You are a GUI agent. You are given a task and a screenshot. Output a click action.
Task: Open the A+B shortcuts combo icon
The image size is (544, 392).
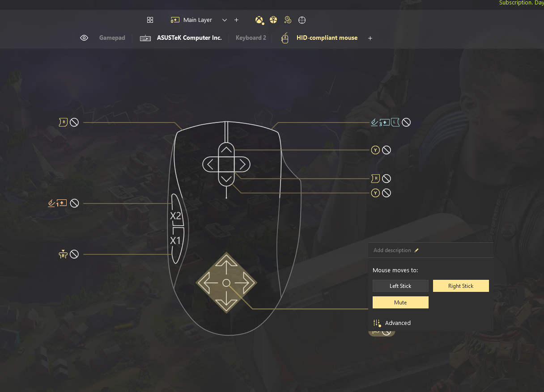click(288, 20)
